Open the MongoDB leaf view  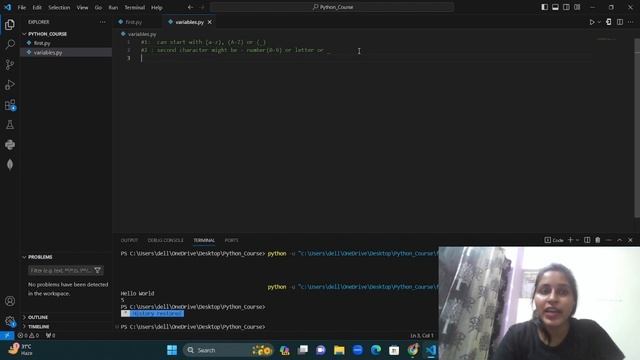point(10,164)
